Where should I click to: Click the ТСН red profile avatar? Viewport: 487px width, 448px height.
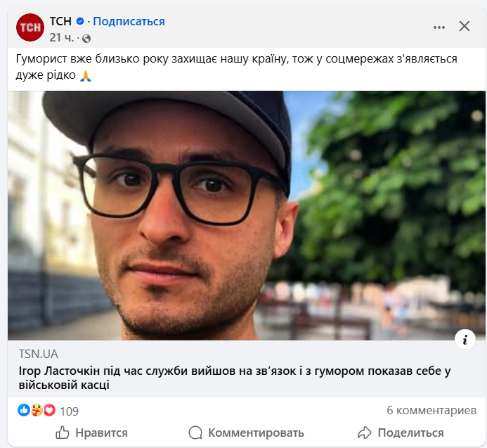(x=30, y=27)
